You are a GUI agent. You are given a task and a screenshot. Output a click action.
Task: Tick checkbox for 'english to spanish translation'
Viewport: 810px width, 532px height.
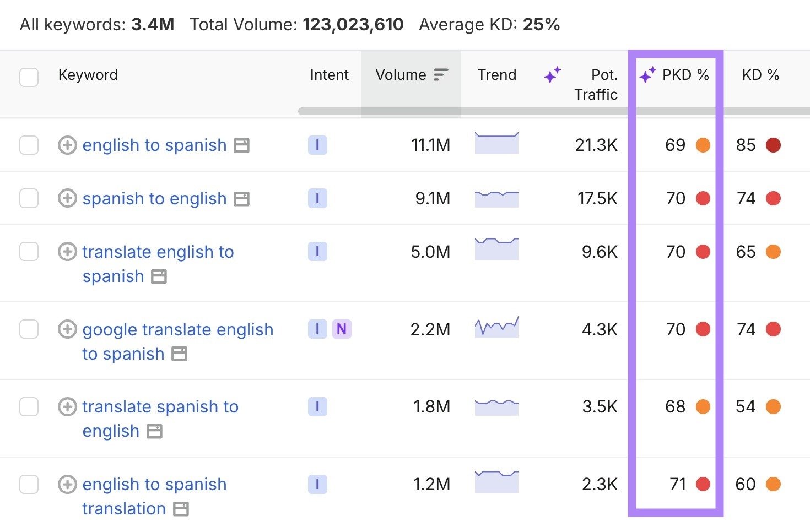point(29,485)
